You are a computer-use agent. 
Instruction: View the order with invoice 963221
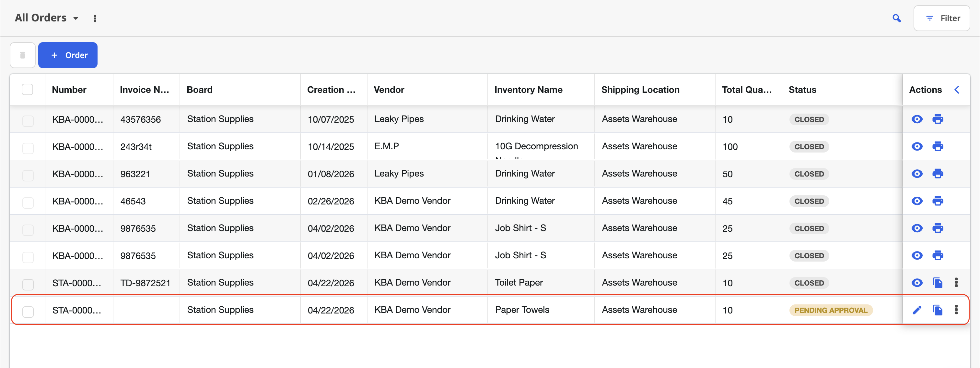click(917, 174)
